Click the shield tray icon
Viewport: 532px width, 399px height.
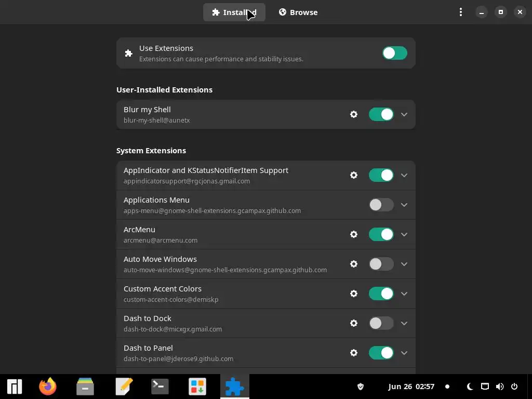click(x=361, y=387)
